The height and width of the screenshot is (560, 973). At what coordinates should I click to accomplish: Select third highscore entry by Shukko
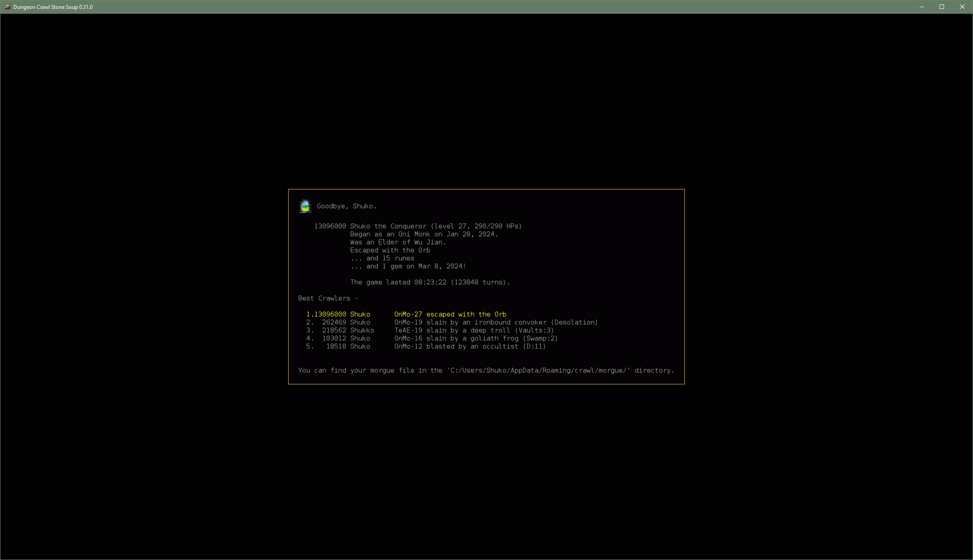[x=430, y=330]
